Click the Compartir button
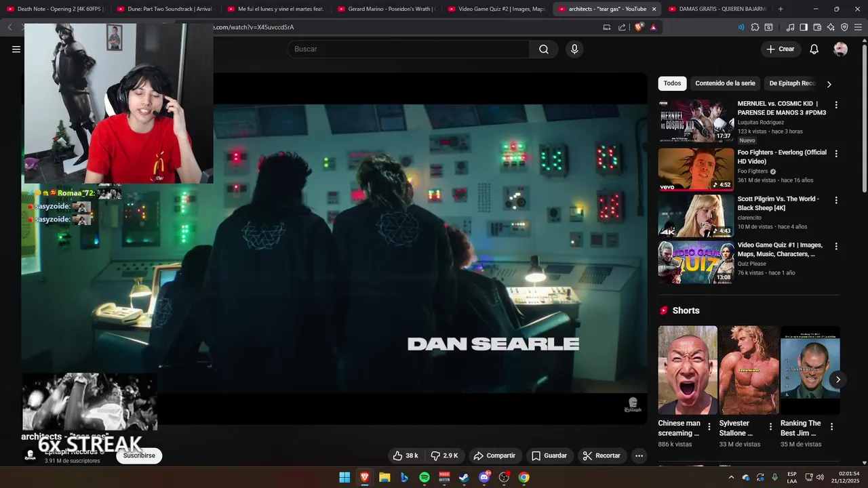 click(494, 455)
